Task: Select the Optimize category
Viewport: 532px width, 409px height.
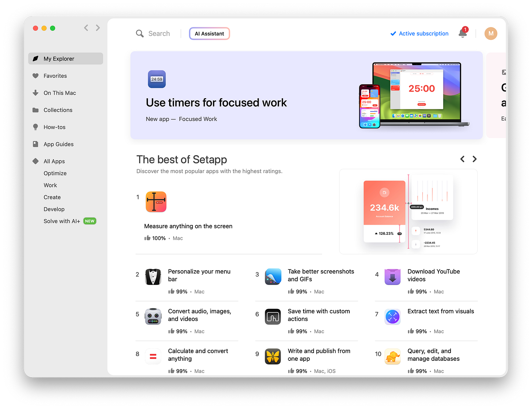Action: coord(55,173)
